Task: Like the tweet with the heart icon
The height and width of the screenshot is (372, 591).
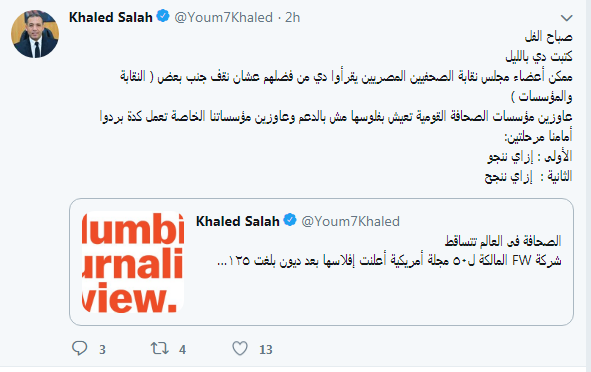Action: coord(240,348)
